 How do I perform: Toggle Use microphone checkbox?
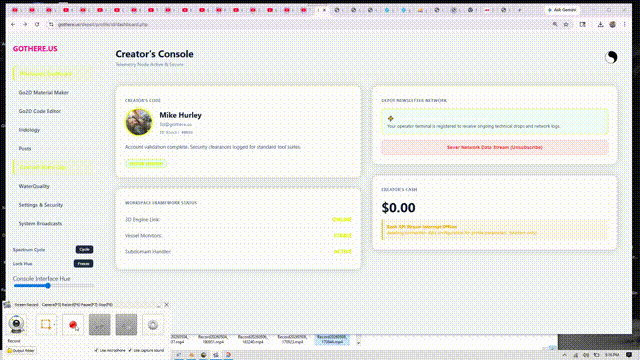point(97,350)
